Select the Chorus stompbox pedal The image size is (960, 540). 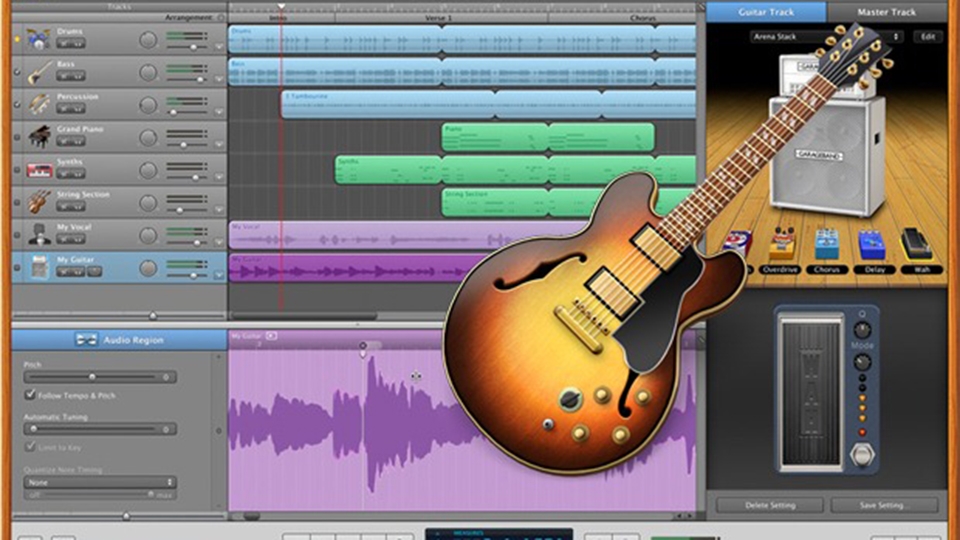pos(827,245)
